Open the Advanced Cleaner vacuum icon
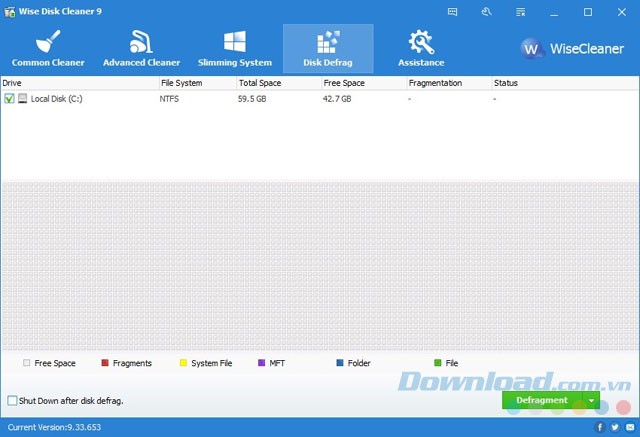640x437 pixels. click(x=141, y=43)
